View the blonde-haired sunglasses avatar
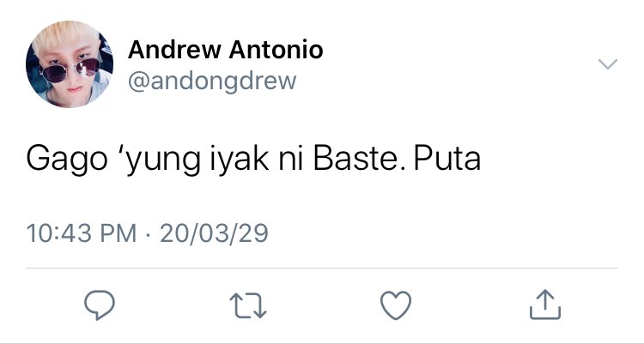The image size is (644, 344). 70,63
